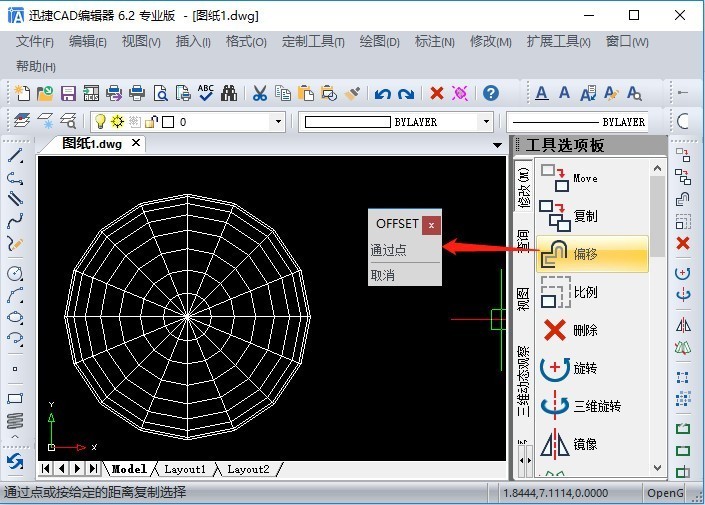Toggle the layer sun freeze icon
The height and width of the screenshot is (505, 705).
pos(117,121)
